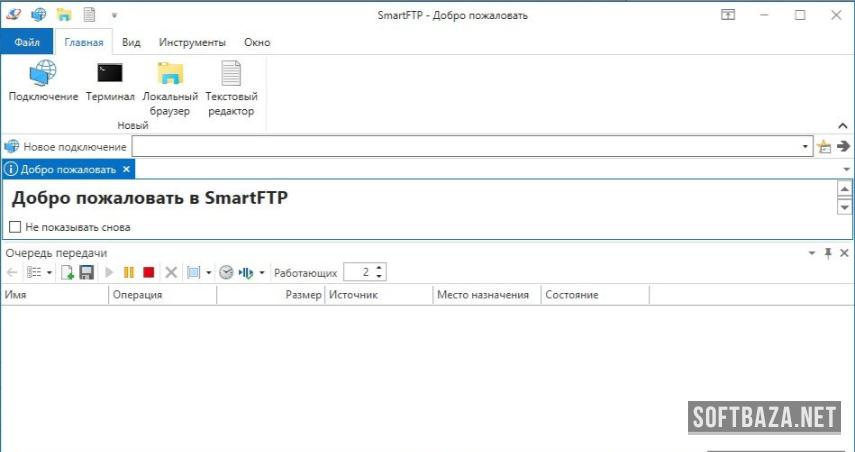855x452 pixels.
Task: Expand the address bar dropdown arrow
Action: point(806,147)
